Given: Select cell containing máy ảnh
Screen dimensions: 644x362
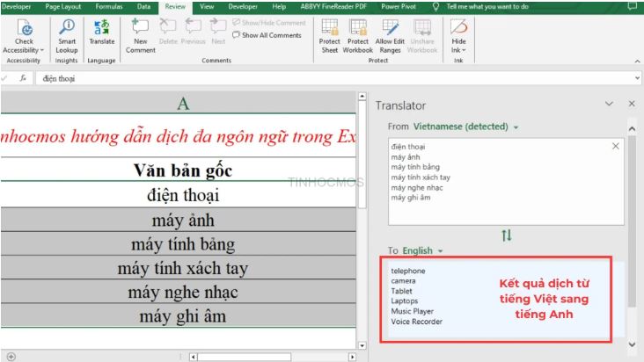Looking at the screenshot, I should click(179, 220).
